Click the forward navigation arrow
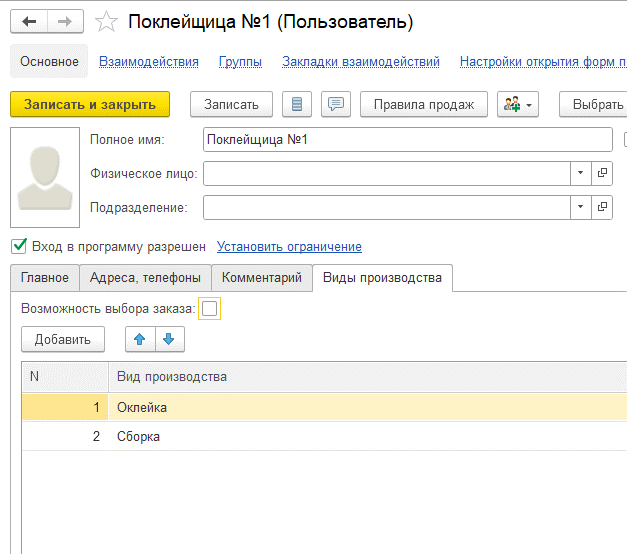The image size is (627, 554). (x=65, y=22)
